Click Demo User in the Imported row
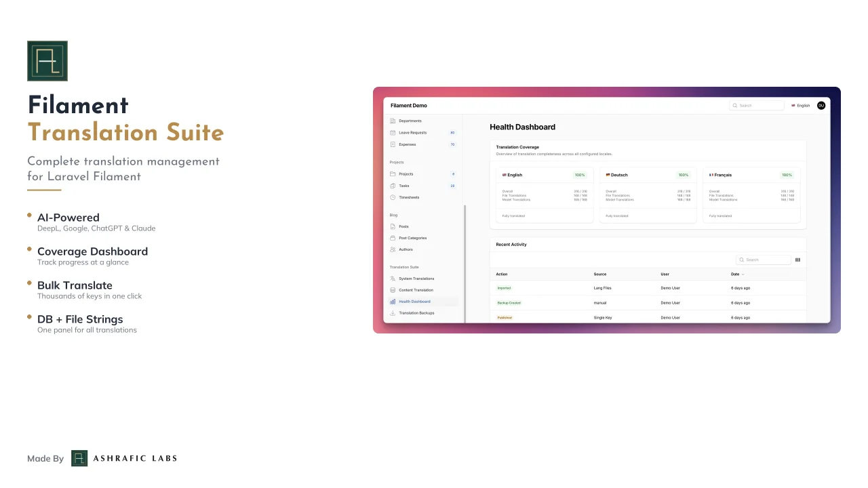Screen dimensions: 868x488 click(671, 288)
